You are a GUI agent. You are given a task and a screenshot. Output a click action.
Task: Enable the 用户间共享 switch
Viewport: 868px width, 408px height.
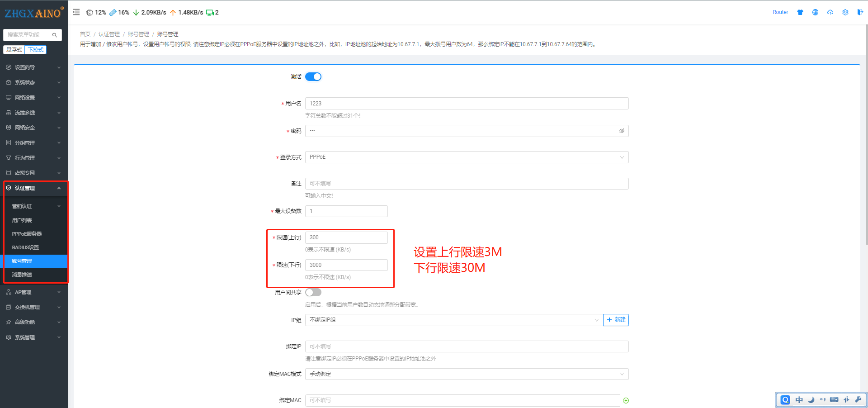(x=313, y=293)
